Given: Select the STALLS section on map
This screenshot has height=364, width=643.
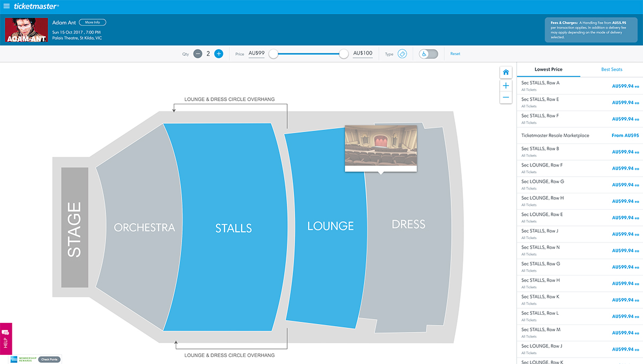Looking at the screenshot, I should (x=233, y=228).
